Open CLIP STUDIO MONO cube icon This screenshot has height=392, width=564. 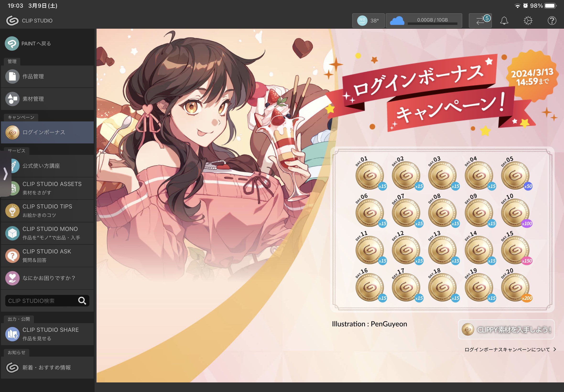(12, 233)
